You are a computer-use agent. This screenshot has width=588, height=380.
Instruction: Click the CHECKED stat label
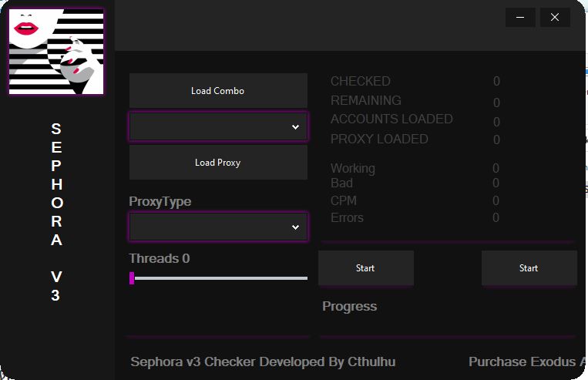pyautogui.click(x=360, y=81)
